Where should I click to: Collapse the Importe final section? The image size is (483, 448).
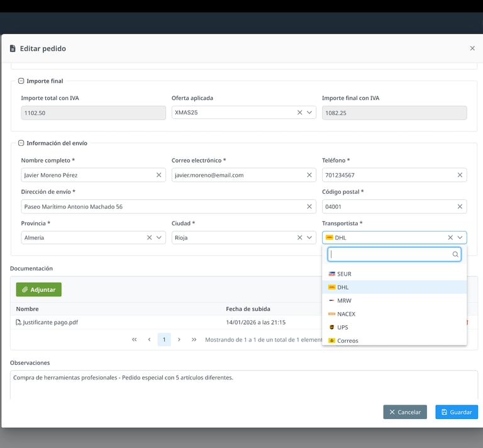point(21,81)
